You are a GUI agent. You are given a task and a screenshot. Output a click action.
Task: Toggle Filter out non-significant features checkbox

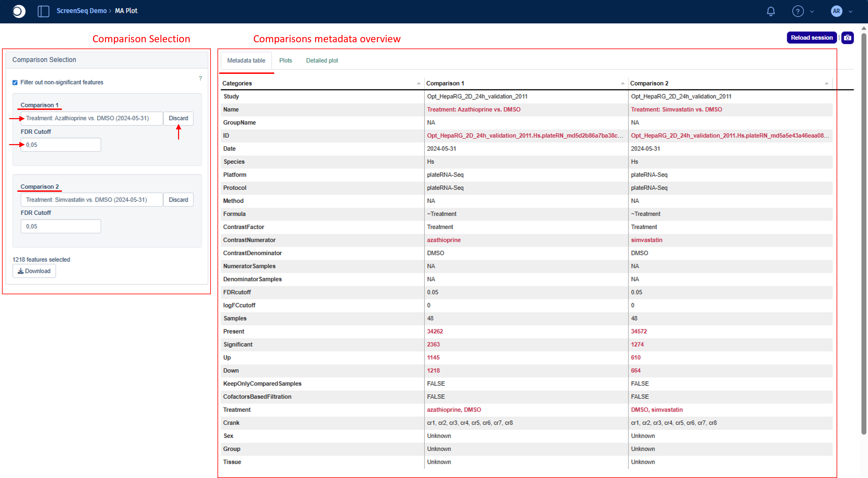pyautogui.click(x=15, y=83)
